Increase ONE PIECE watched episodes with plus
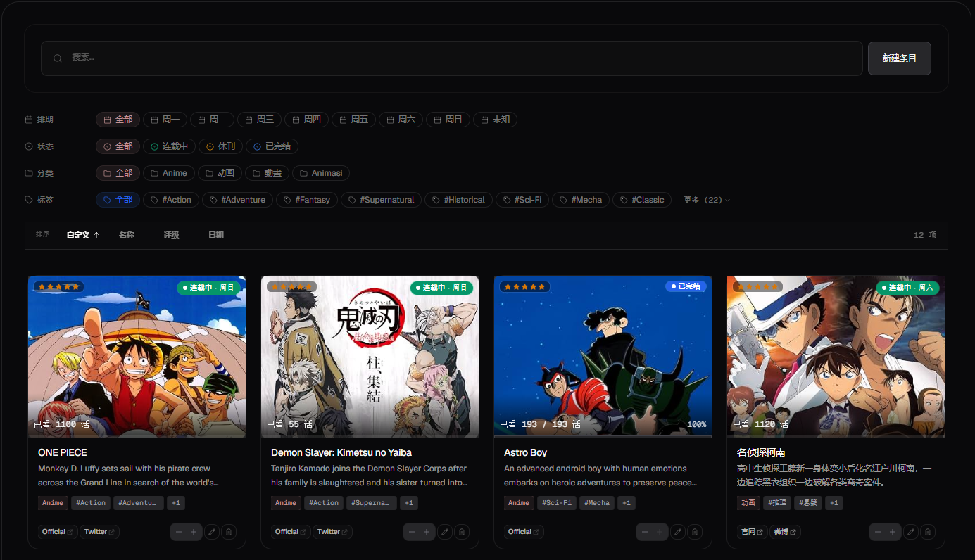The image size is (975, 560). 194,532
